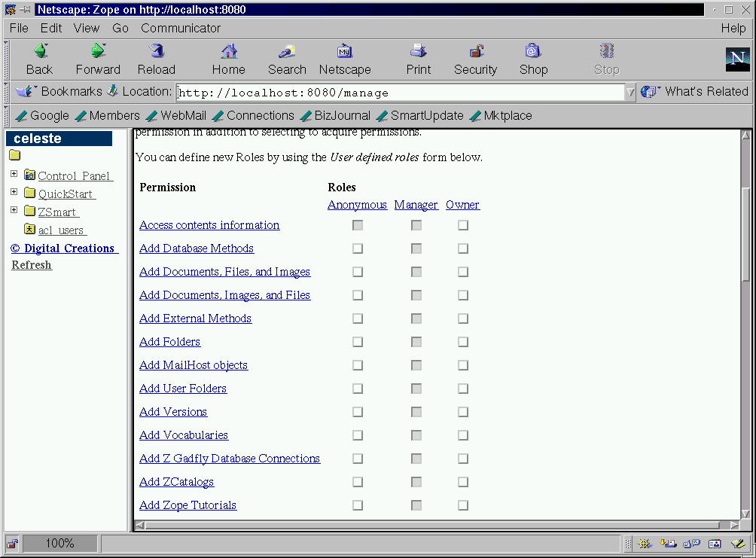
Task: Open the Connections bookmark
Action: click(253, 116)
